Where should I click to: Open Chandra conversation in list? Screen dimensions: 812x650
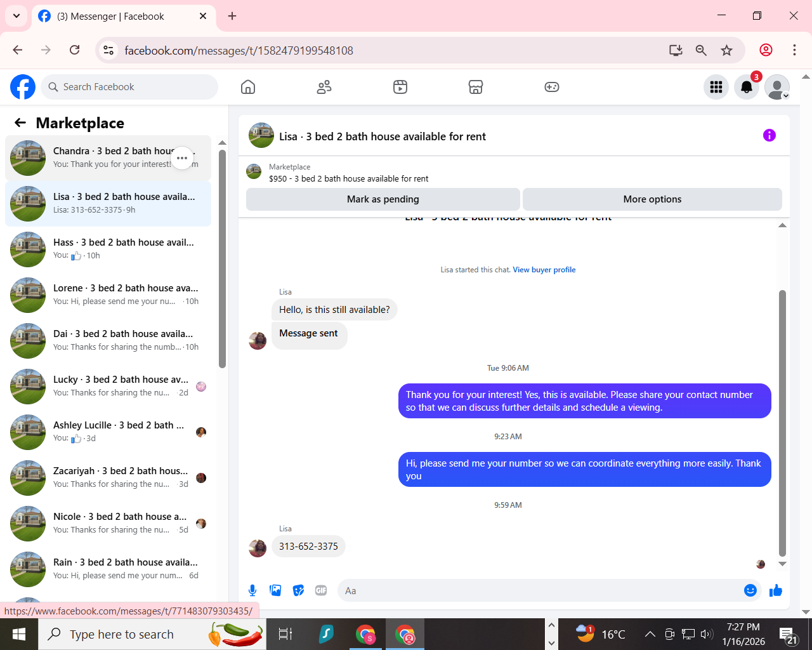point(108,158)
